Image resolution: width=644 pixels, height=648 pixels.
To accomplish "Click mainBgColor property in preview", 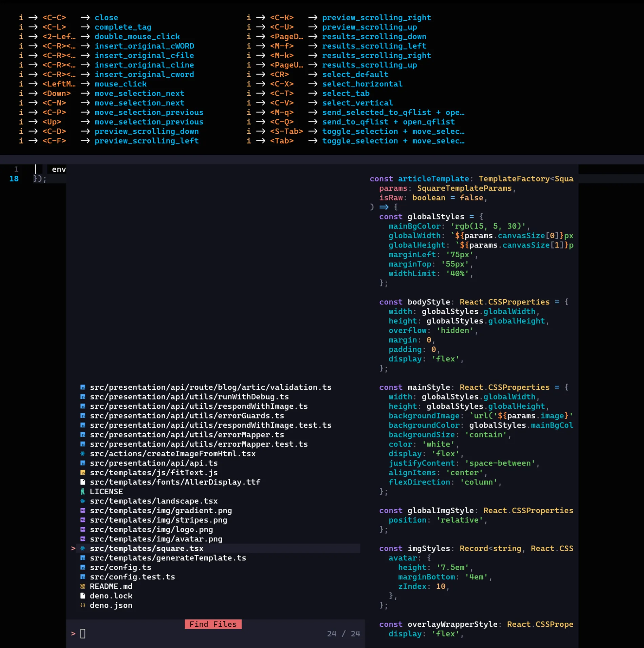I will tap(414, 226).
